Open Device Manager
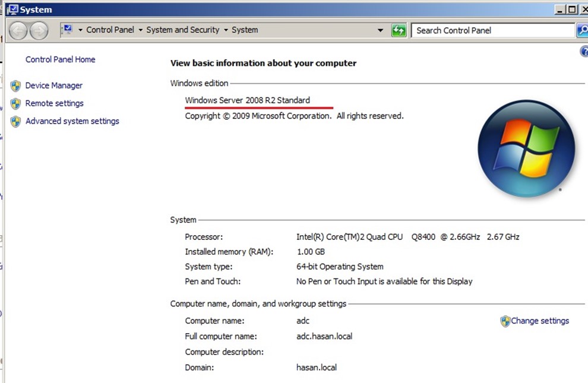This screenshot has width=588, height=383. (x=53, y=86)
